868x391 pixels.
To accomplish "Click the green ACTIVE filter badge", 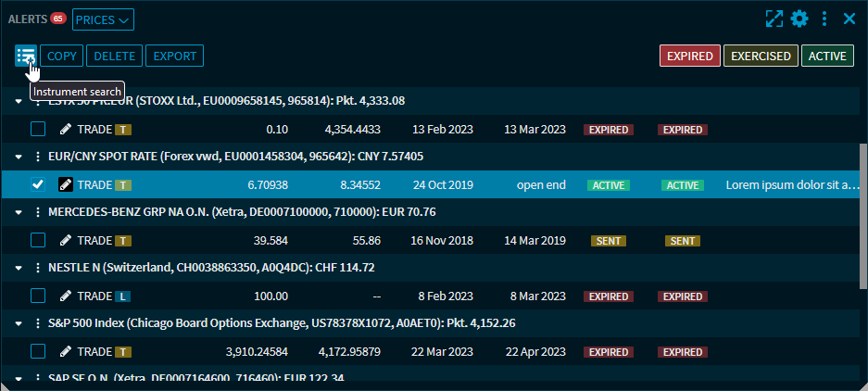I will coord(827,56).
